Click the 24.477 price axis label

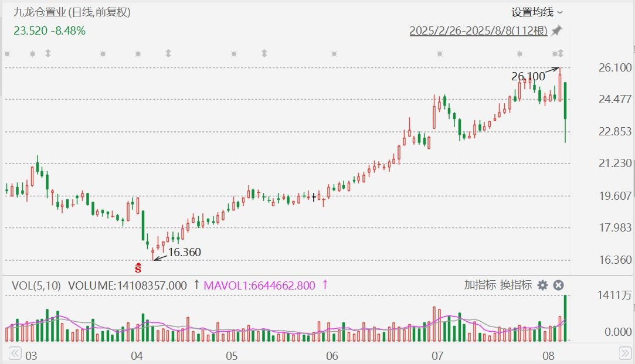615,99
